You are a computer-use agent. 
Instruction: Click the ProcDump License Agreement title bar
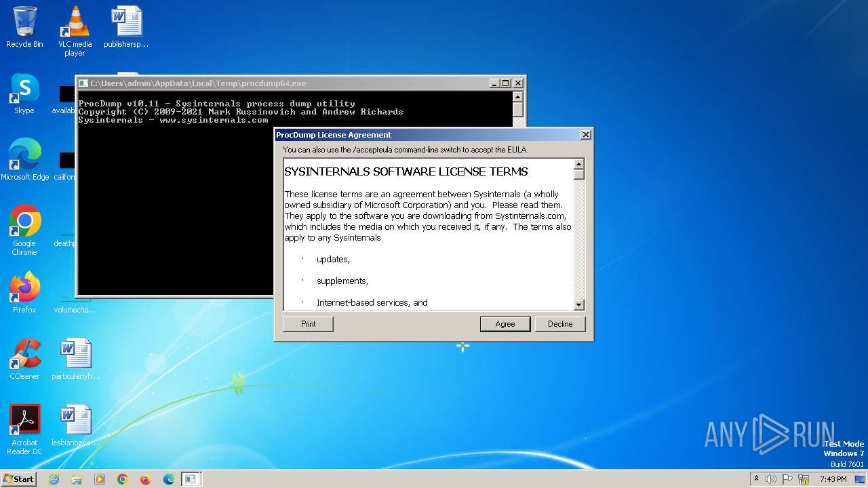427,135
